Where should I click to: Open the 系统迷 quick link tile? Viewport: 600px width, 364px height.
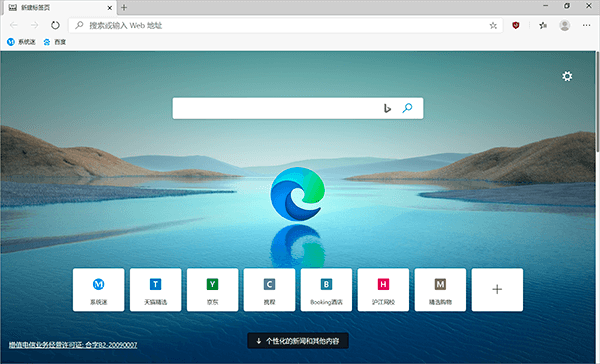point(98,290)
